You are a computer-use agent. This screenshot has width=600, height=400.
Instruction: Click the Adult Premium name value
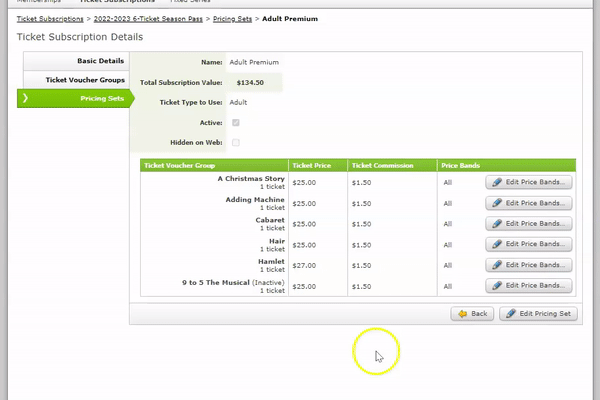tap(254, 62)
